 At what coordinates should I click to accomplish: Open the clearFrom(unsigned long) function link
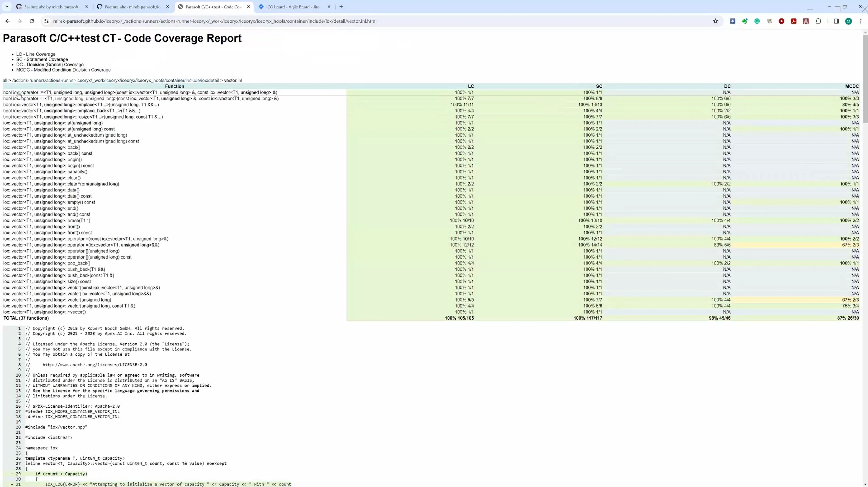coord(61,184)
